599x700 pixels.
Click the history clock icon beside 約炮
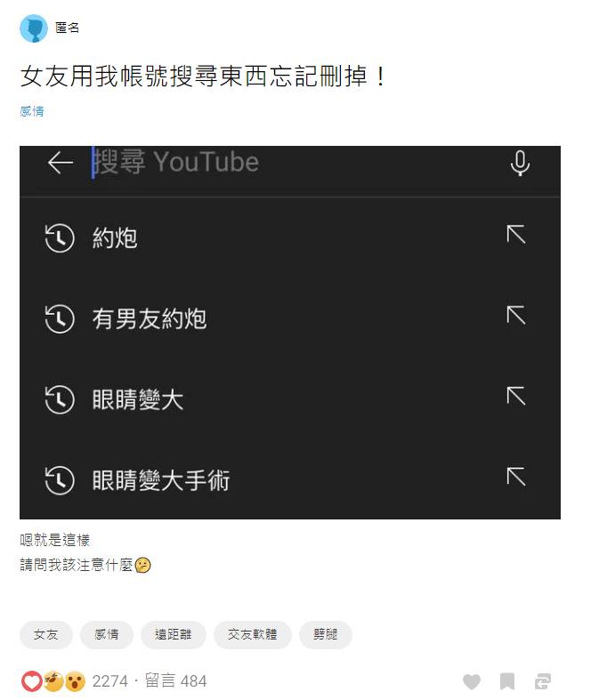pos(60,238)
